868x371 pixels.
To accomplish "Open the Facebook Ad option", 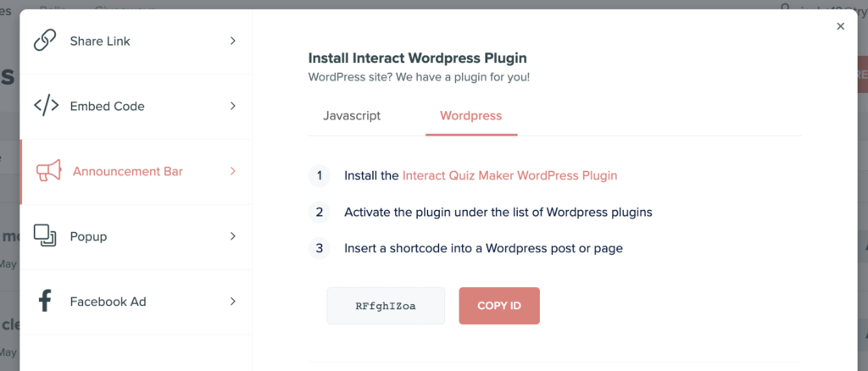I will click(x=136, y=302).
